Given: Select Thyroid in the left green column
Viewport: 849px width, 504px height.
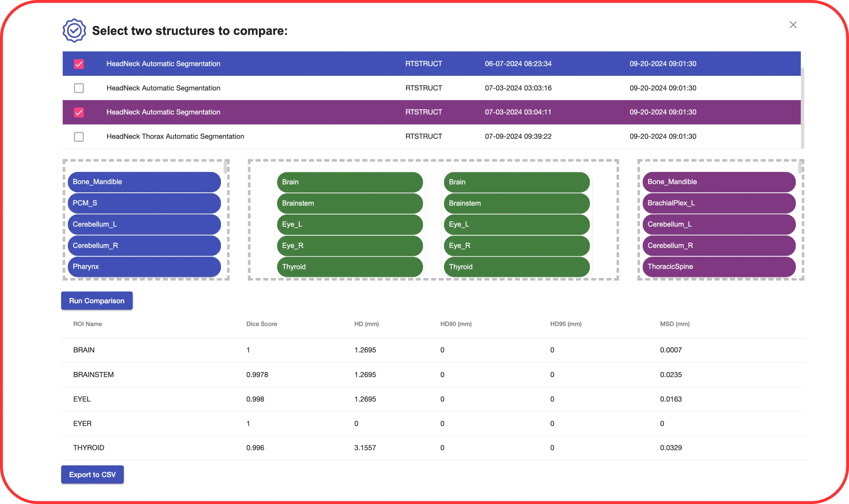Looking at the screenshot, I should click(x=349, y=267).
